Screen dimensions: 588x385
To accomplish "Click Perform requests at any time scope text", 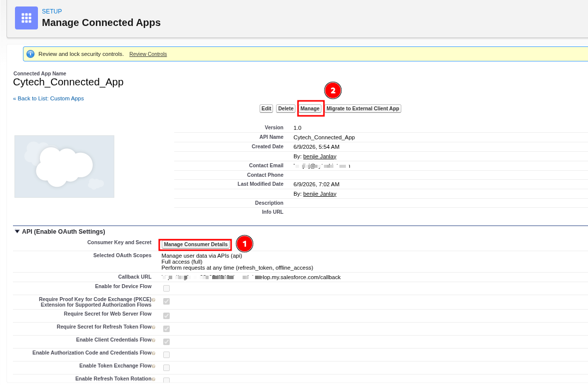I will click(x=238, y=268).
